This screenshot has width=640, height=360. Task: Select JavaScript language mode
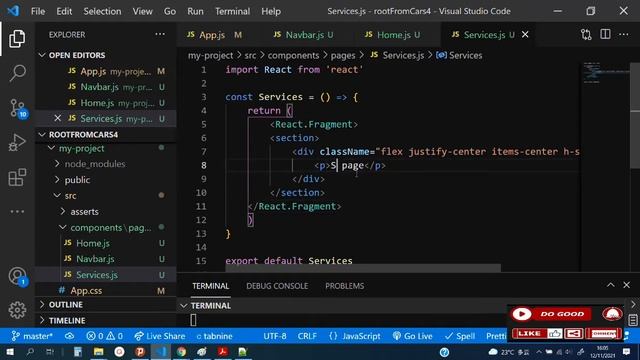point(355,336)
